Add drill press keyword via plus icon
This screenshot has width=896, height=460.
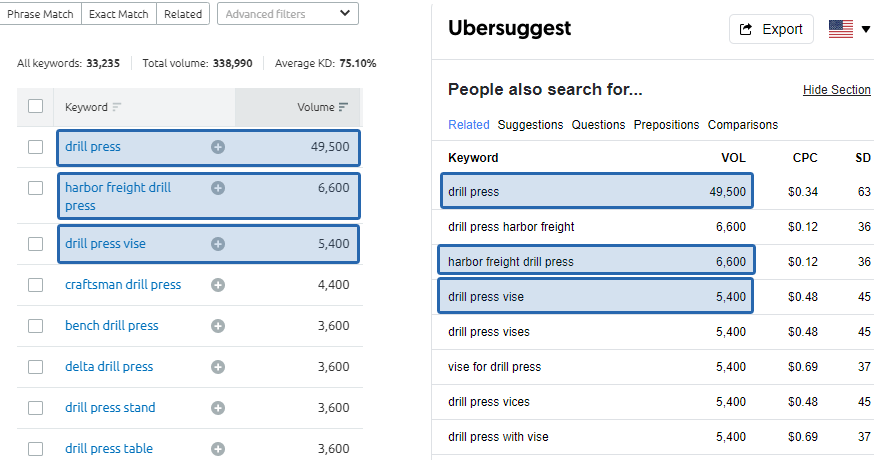click(x=218, y=147)
